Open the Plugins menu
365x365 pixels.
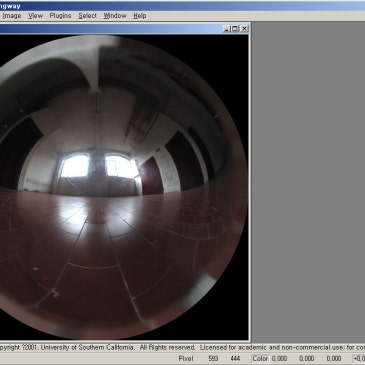tap(60, 16)
